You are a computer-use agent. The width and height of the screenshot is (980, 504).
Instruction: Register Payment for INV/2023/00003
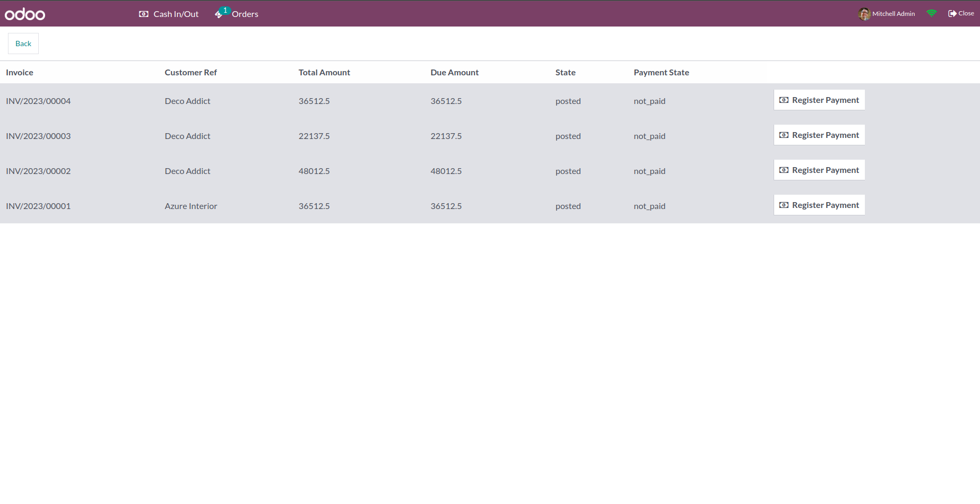[819, 135]
